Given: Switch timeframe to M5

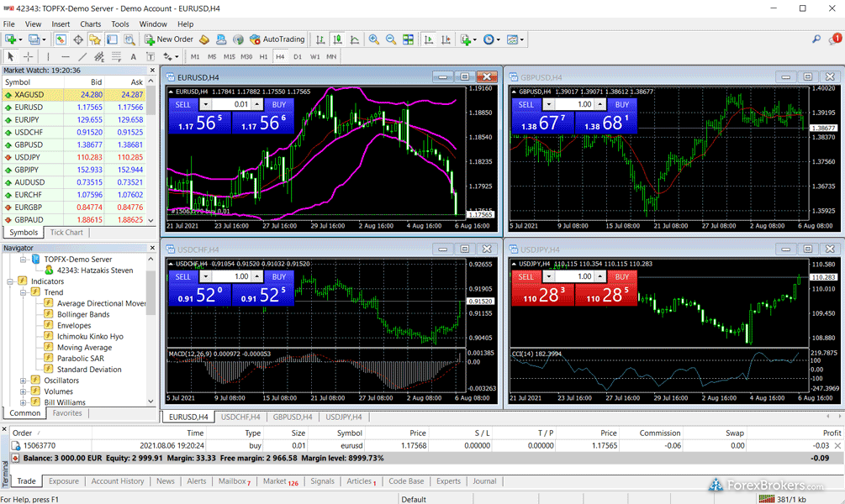Looking at the screenshot, I should tap(212, 56).
